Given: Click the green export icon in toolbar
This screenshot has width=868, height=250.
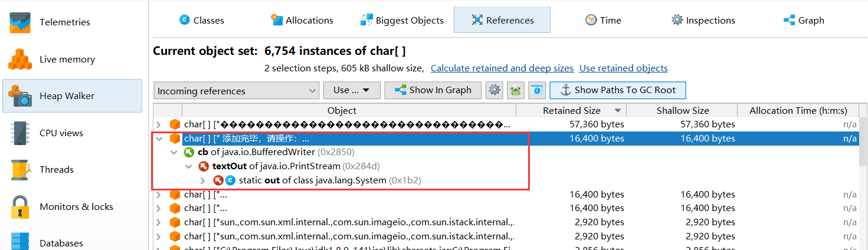Looking at the screenshot, I should point(516,90).
